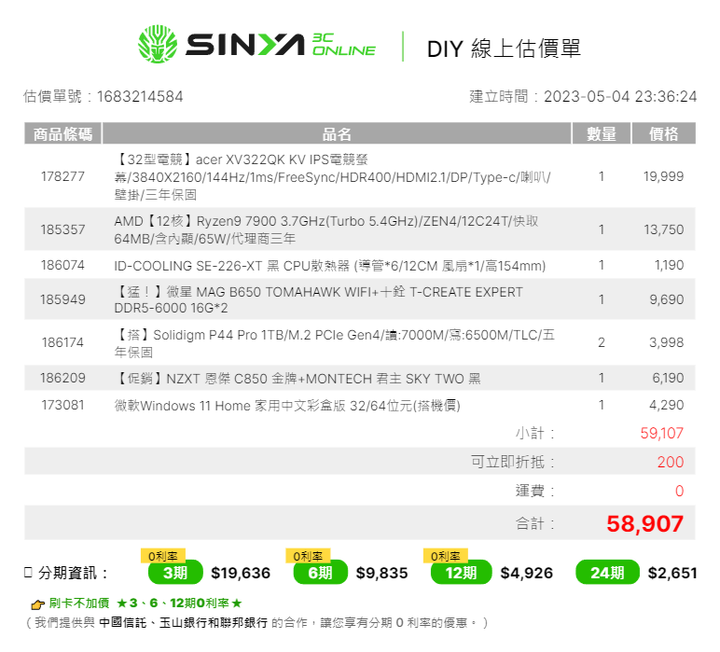
Task: Click the Windows 11 Home product name
Action: click(287, 406)
